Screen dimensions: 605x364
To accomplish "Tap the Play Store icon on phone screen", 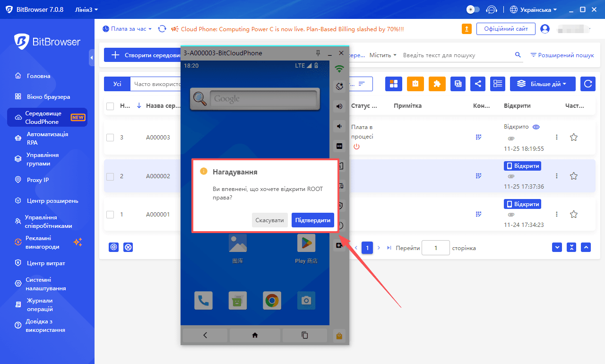I will [x=306, y=243].
